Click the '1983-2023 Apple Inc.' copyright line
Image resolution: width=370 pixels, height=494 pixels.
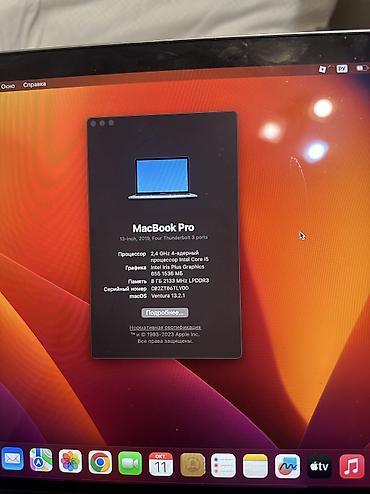[165, 334]
